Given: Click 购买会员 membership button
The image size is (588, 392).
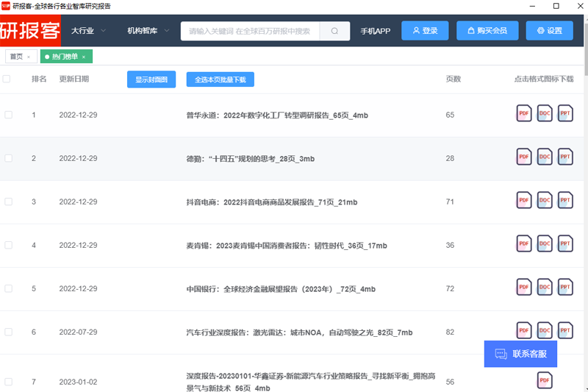Looking at the screenshot, I should point(487,31).
